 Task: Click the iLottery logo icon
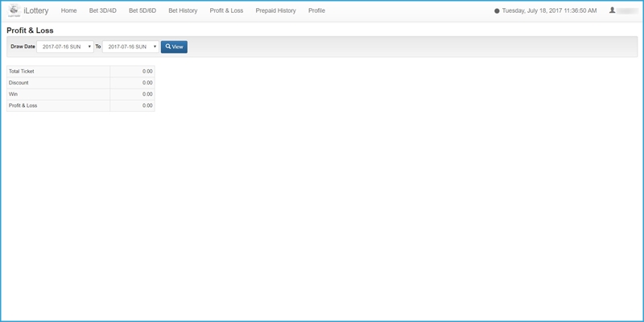pyautogui.click(x=14, y=10)
